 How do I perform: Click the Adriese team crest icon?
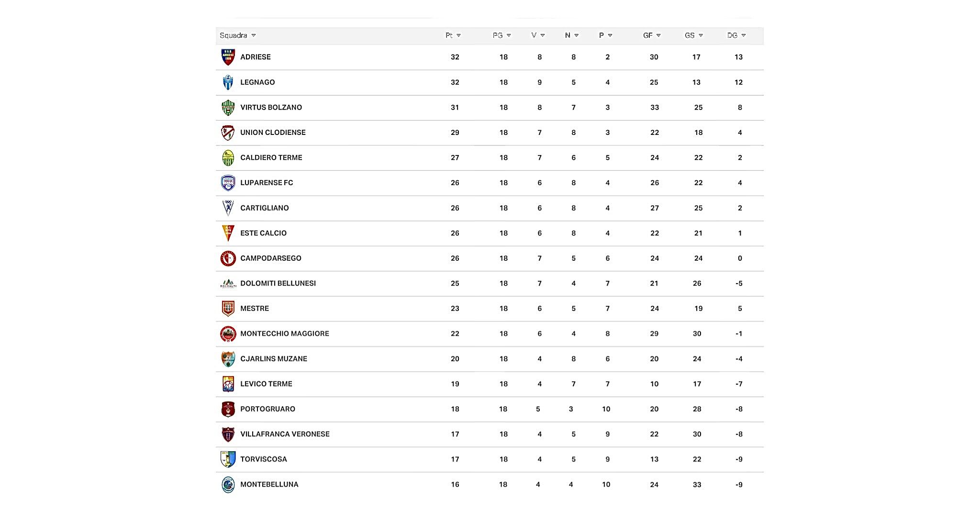tap(228, 57)
